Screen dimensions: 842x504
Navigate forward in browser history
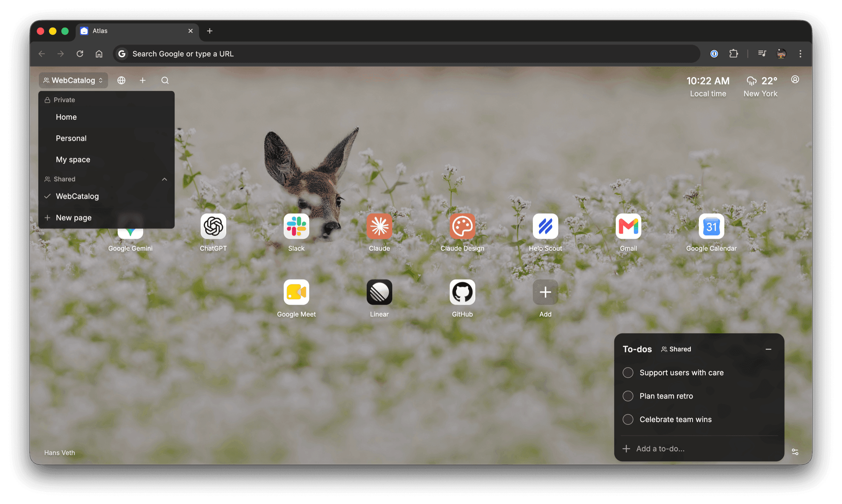(61, 54)
